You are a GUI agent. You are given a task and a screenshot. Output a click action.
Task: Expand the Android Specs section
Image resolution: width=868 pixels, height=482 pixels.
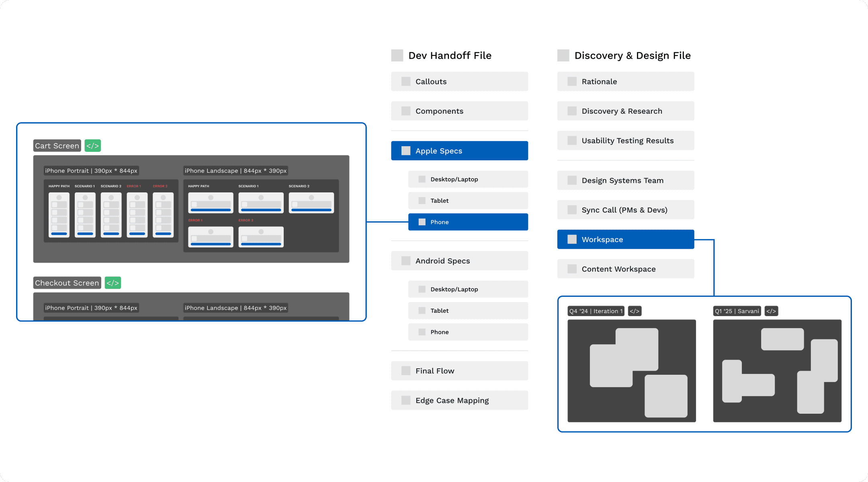(x=459, y=261)
